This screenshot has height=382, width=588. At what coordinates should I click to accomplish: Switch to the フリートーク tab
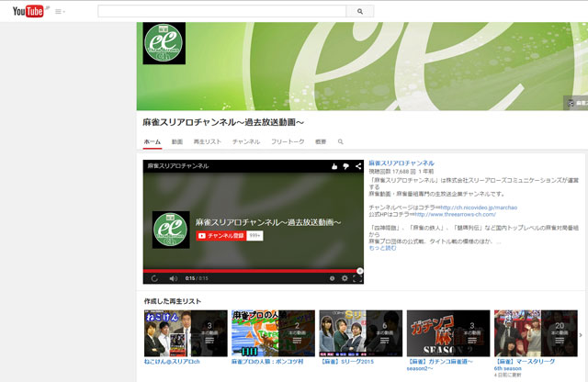288,142
